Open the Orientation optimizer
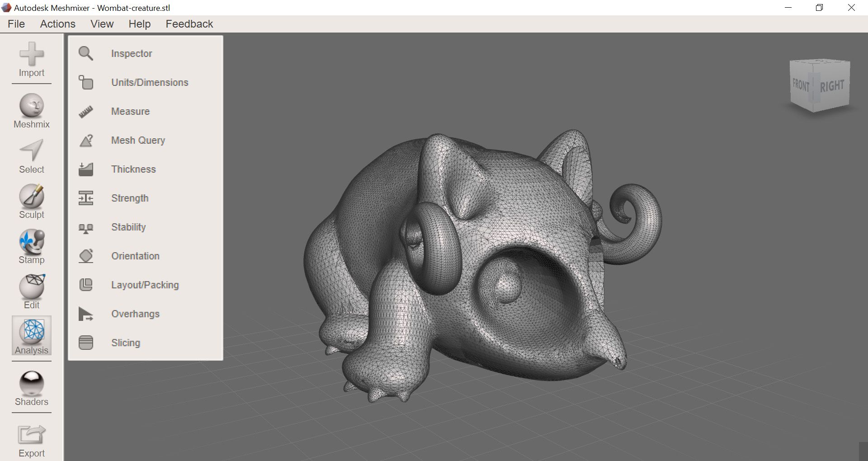The image size is (868, 461). pyautogui.click(x=135, y=256)
